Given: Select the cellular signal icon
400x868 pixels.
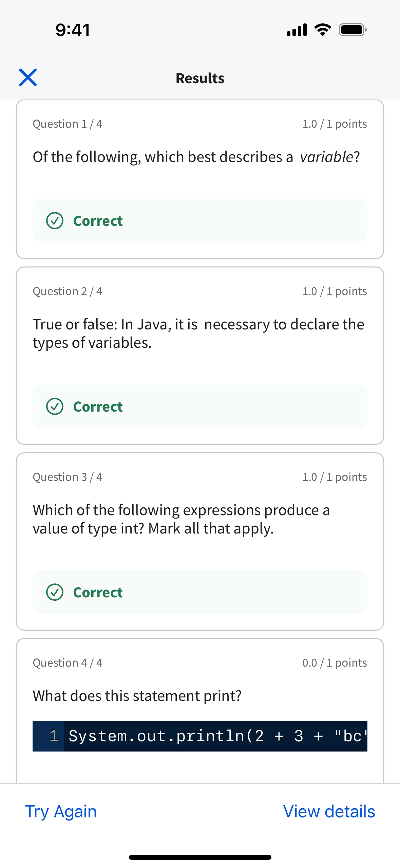Looking at the screenshot, I should click(x=296, y=30).
